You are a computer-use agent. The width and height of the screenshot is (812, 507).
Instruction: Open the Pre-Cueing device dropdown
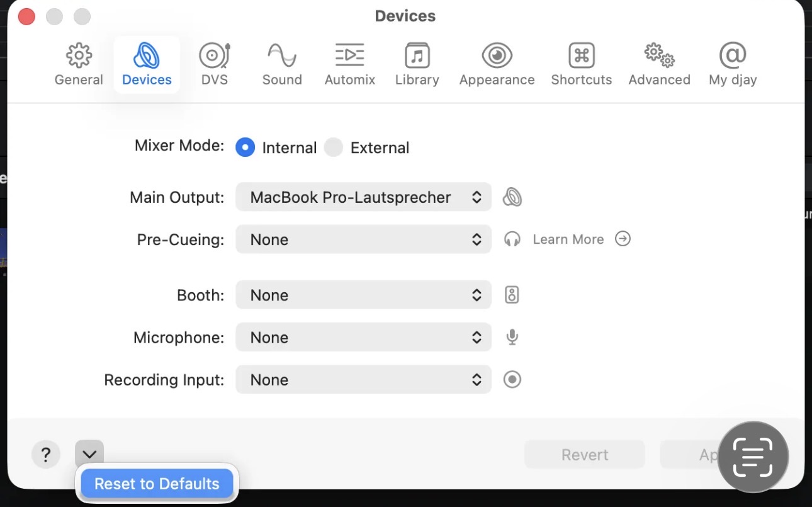(363, 240)
